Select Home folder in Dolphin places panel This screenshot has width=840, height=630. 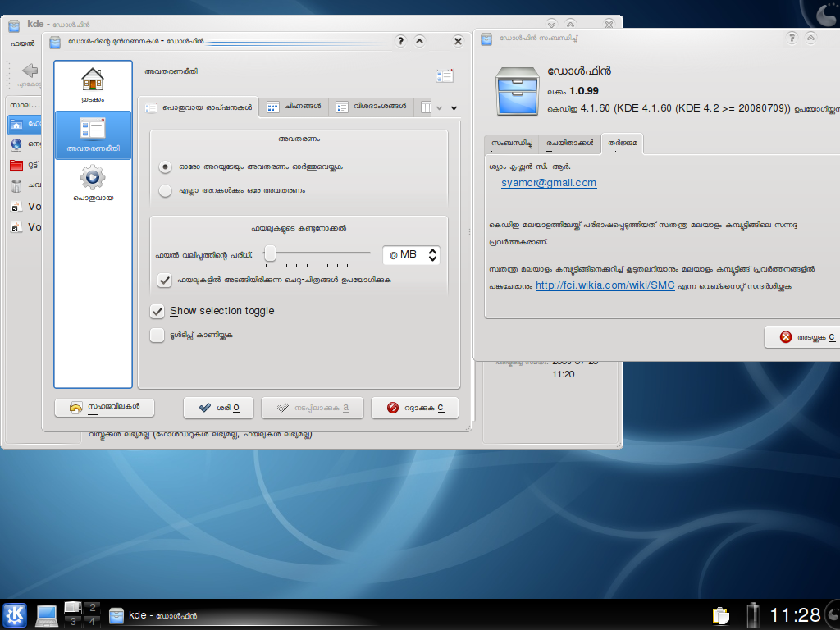[25, 124]
